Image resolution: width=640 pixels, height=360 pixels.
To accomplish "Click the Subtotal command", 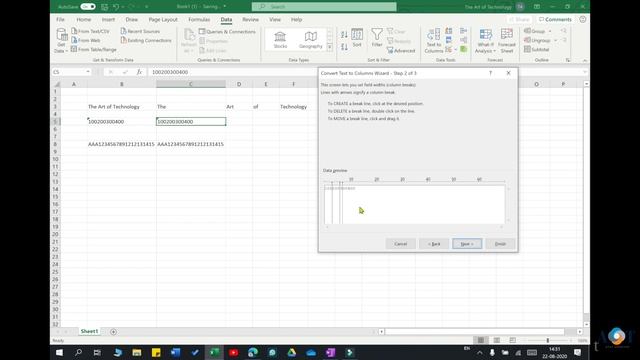I will [x=537, y=49].
